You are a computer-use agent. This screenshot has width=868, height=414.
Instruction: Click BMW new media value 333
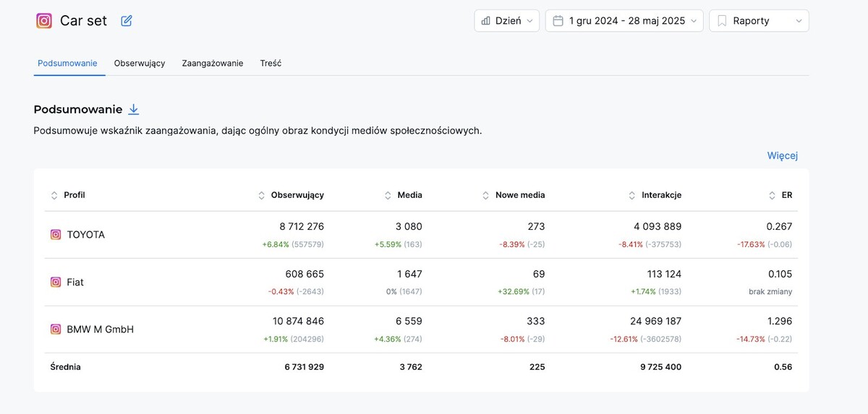536,322
